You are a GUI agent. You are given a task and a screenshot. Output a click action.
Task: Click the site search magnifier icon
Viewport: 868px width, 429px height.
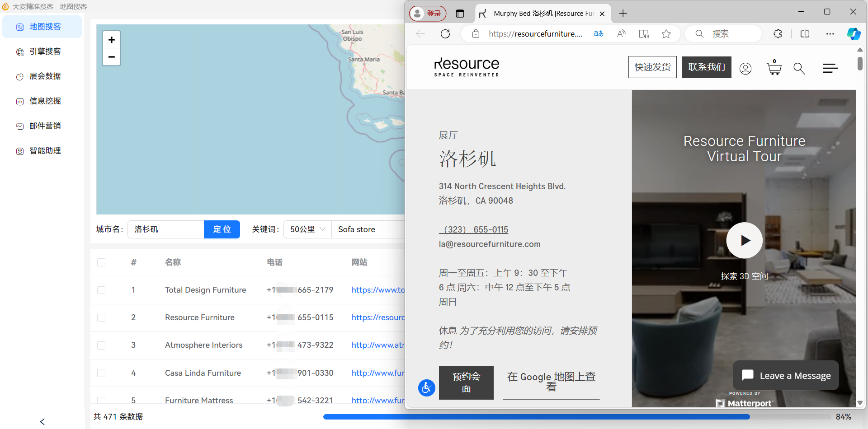tap(799, 68)
